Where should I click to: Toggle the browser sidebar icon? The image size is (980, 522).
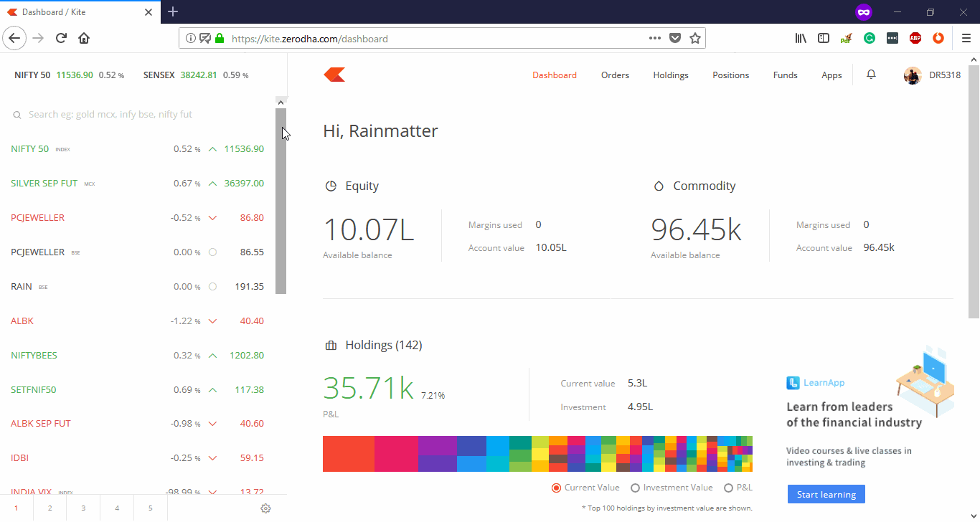(824, 38)
